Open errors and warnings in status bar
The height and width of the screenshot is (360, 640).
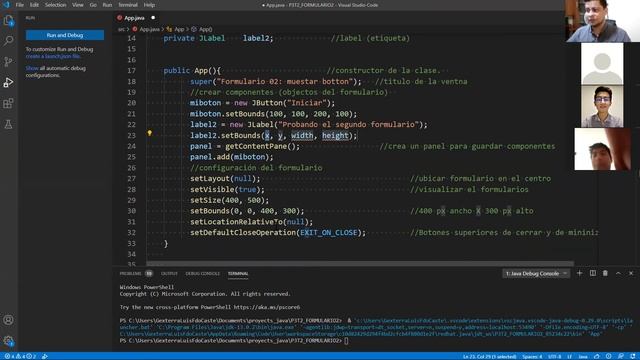pyautogui.click(x=20, y=356)
